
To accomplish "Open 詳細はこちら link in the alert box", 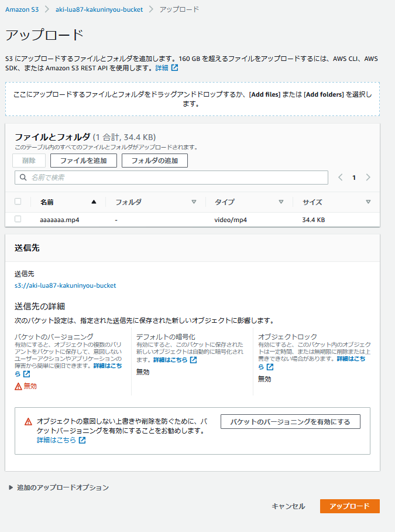I will tap(56, 440).
